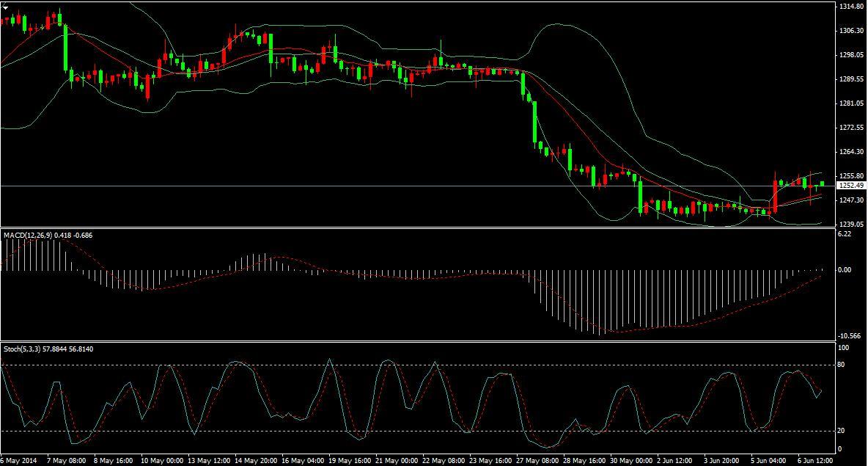Click the 16 May 04:00 date label
Screen dimensions: 868x466
[303, 460]
